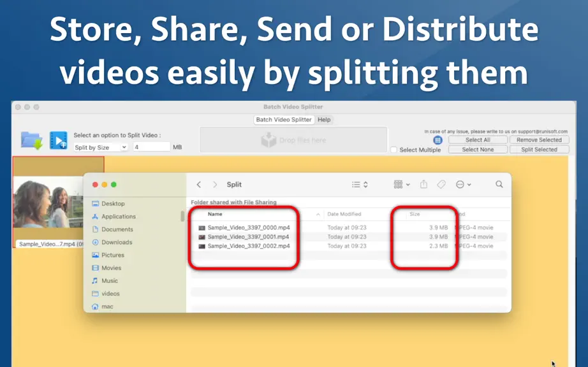Image resolution: width=588 pixels, height=367 pixels.
Task: Switch to the Help tab
Action: [x=324, y=119]
